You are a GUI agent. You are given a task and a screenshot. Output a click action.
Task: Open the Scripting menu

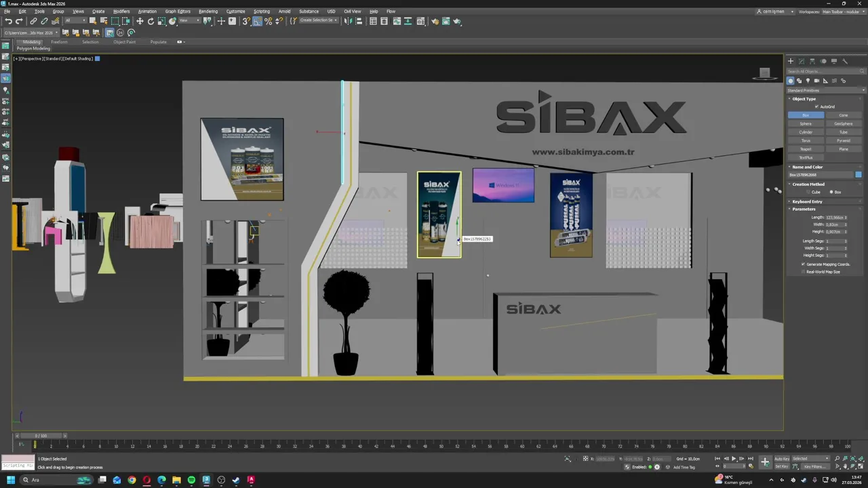261,12
